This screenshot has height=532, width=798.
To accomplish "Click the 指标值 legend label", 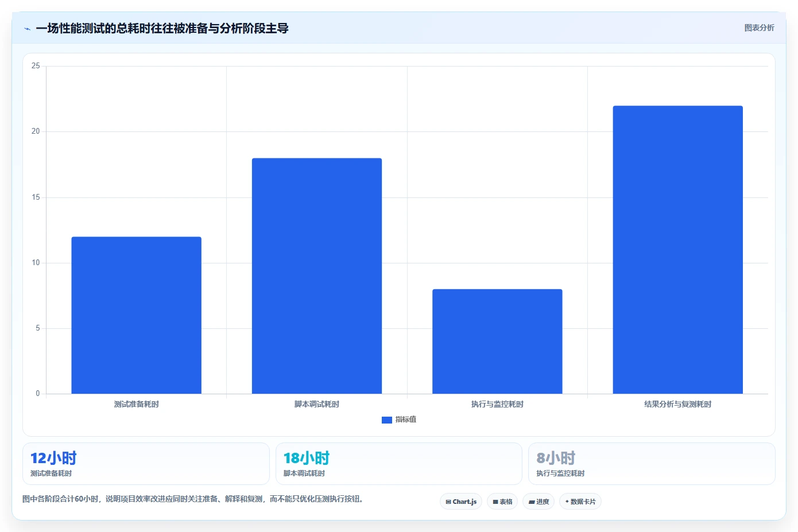I will 406,420.
